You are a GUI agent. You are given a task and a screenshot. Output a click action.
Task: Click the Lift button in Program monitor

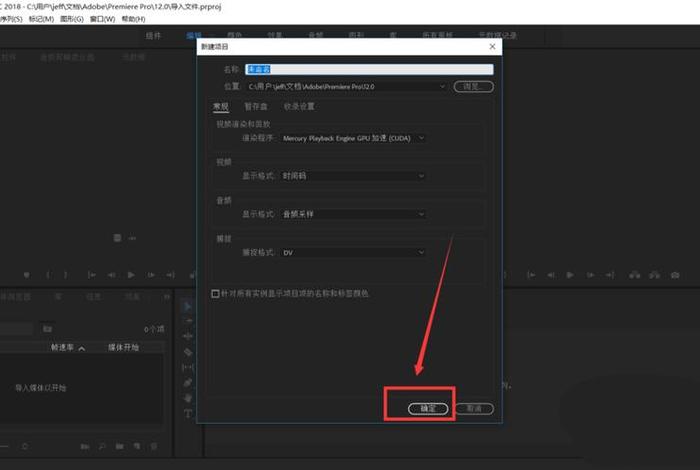pos(634,275)
